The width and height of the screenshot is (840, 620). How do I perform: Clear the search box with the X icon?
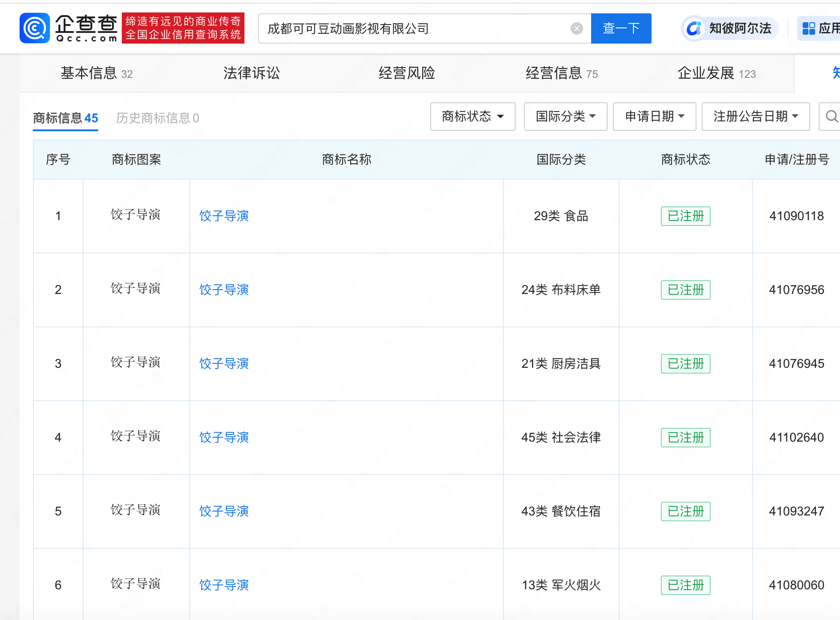click(x=576, y=28)
